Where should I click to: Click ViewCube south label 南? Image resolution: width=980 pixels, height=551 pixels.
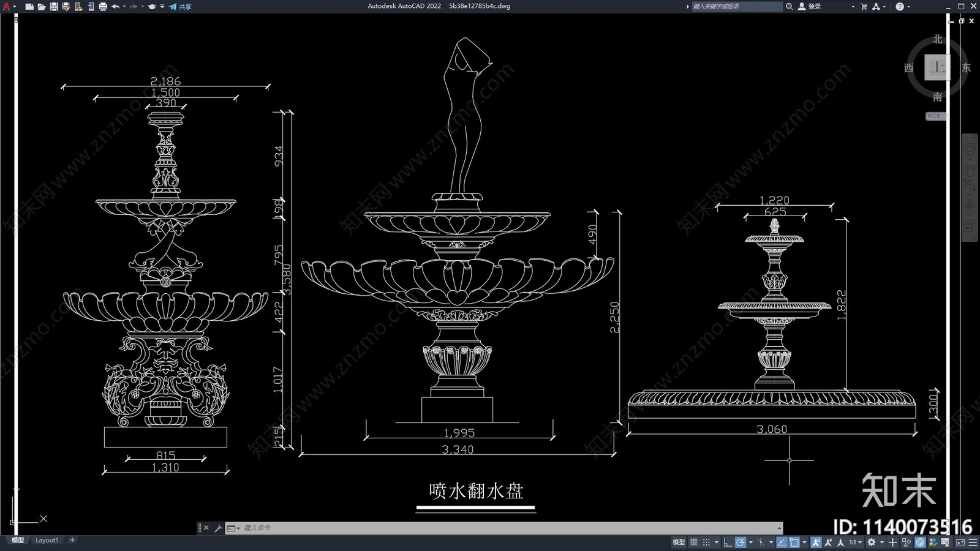pyautogui.click(x=937, y=97)
